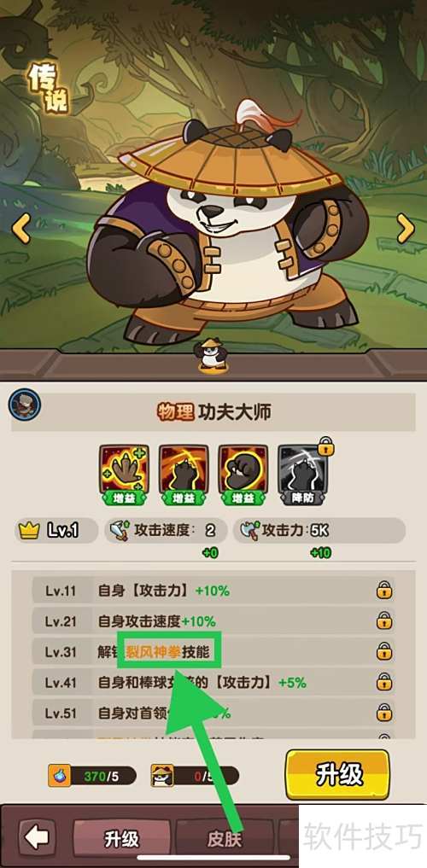The image size is (427, 868).
Task: Click the round hero avatar above the name bar
Action: pos(25,405)
